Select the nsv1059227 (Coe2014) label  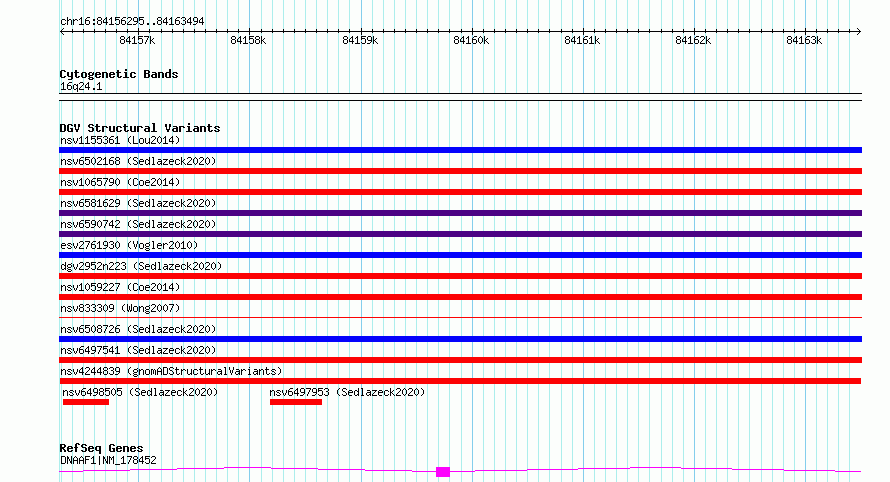[x=120, y=287]
